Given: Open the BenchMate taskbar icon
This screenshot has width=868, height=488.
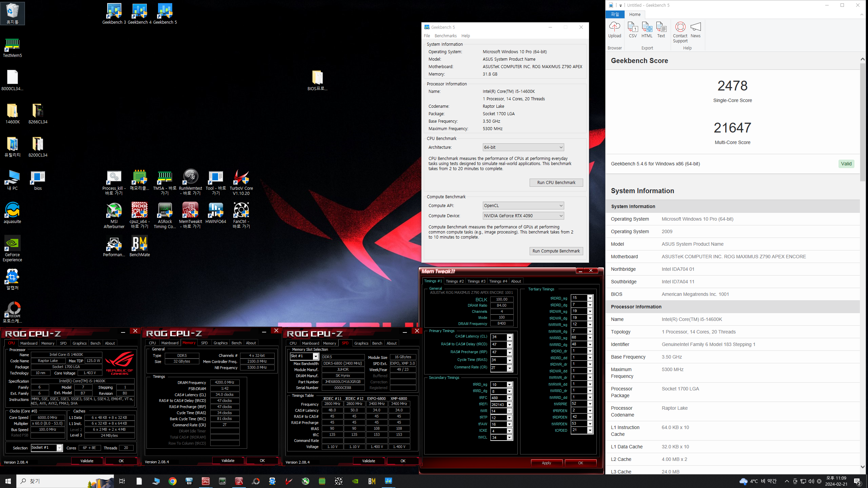Looking at the screenshot, I should point(372,481).
